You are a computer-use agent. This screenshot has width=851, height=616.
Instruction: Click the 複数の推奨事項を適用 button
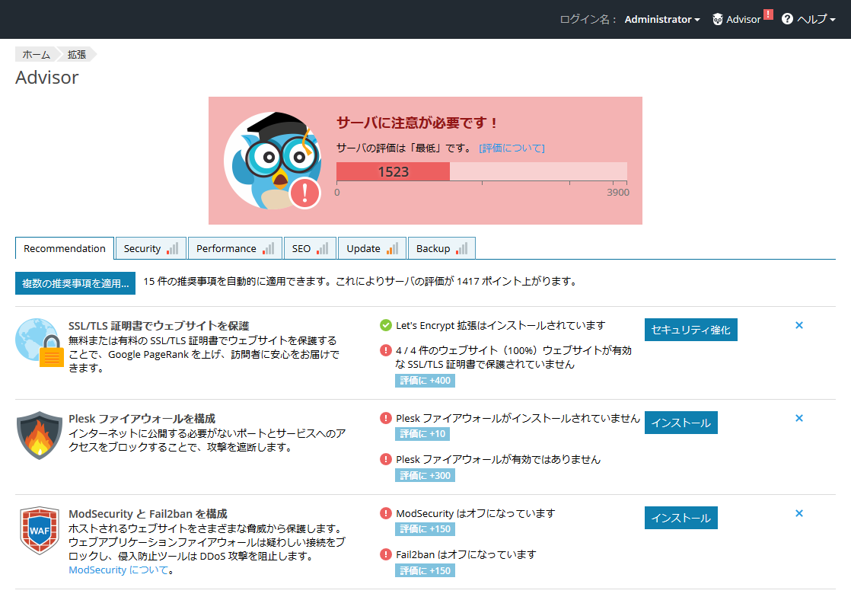click(x=75, y=283)
